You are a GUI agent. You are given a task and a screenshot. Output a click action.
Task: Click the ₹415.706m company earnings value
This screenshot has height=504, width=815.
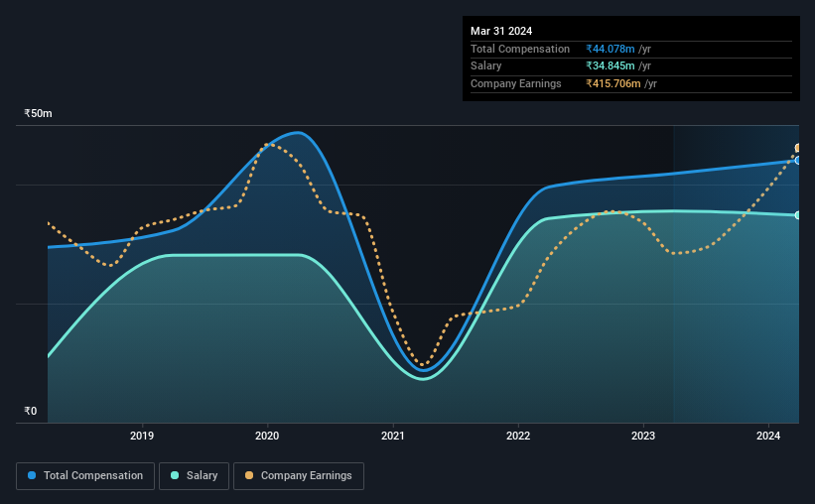[613, 83]
